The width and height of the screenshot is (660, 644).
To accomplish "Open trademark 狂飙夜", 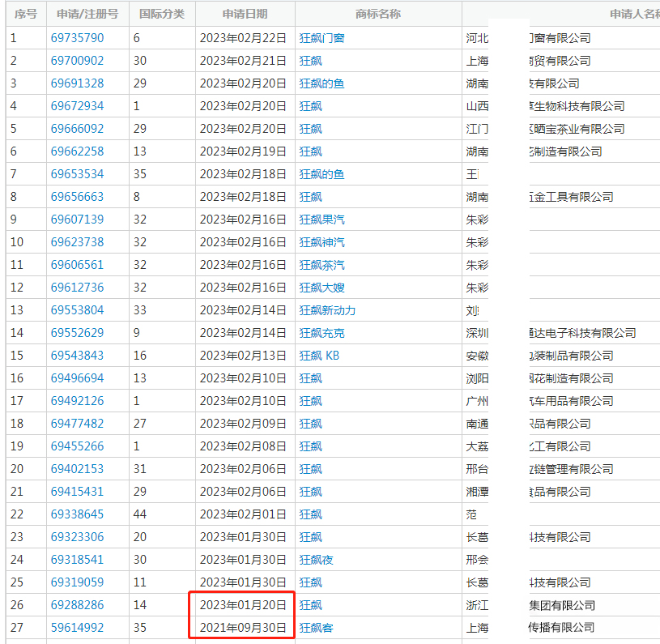I will [316, 560].
